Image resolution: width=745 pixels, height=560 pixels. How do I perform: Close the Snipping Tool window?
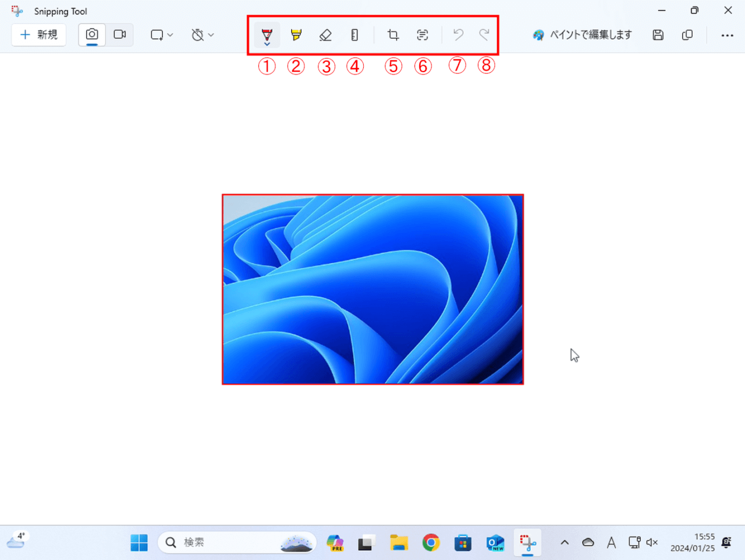click(728, 10)
